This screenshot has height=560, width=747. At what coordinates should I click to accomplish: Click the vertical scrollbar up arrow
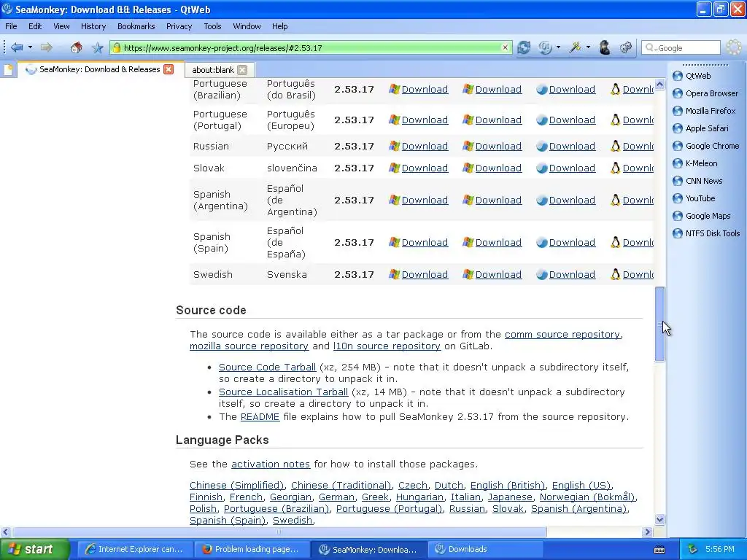[x=659, y=85]
